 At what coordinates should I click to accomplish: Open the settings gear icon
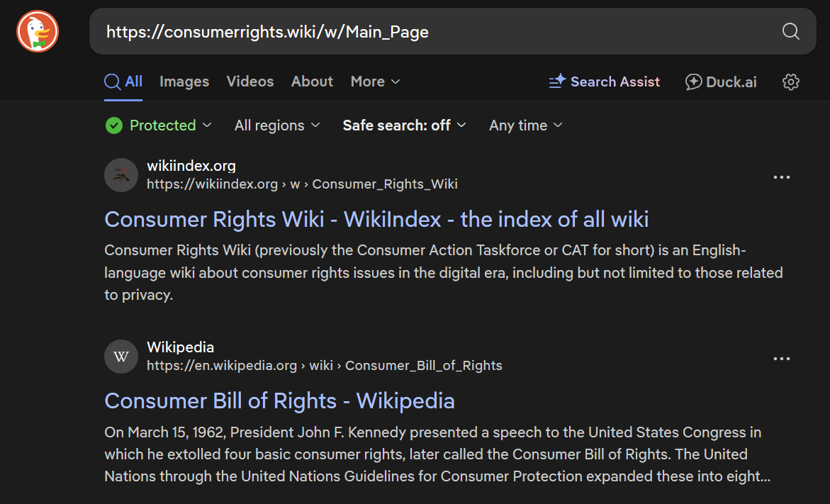[x=790, y=82]
